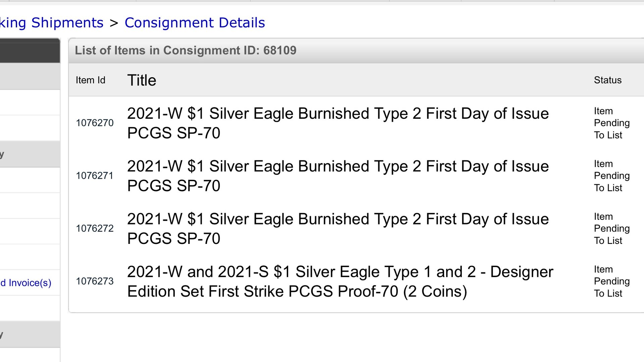Select item ID 1076271
Image resolution: width=644 pixels, height=362 pixels.
tap(95, 175)
